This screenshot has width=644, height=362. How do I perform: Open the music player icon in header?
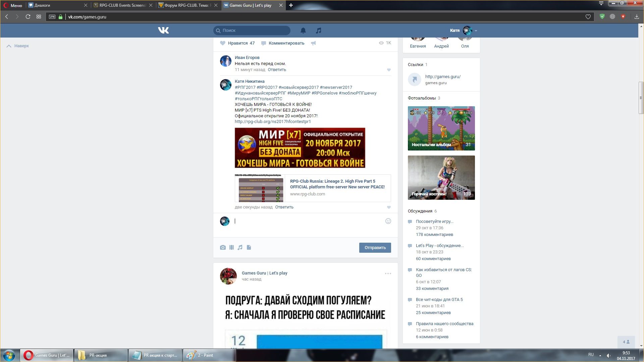click(319, 31)
